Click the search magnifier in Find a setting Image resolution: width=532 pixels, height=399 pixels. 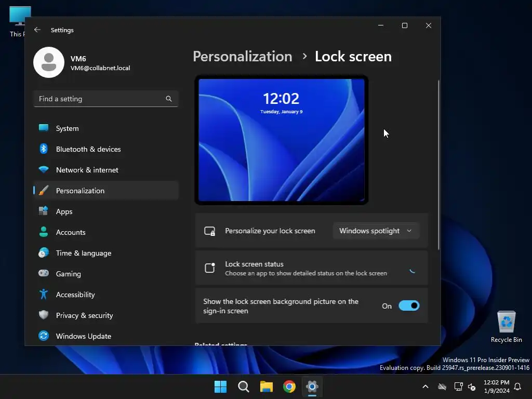click(169, 99)
